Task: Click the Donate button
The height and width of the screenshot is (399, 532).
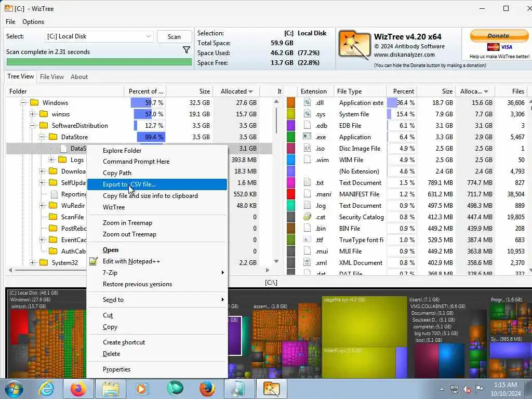Action: (499, 36)
